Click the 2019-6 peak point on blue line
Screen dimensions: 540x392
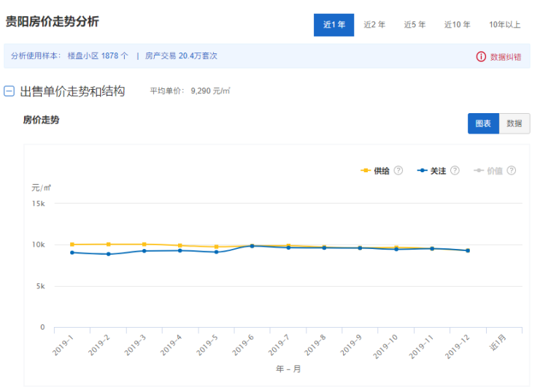(x=252, y=246)
